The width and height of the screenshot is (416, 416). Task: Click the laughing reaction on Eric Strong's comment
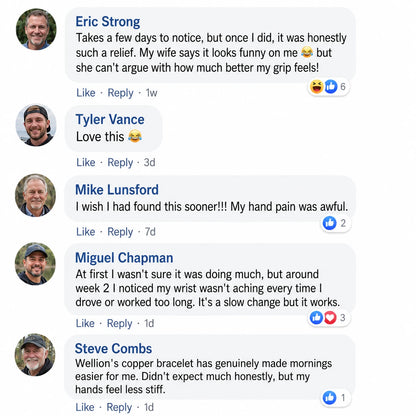[x=317, y=87]
